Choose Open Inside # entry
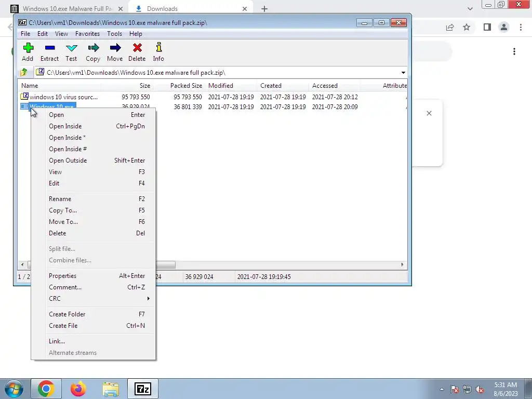This screenshot has height=399, width=532. coord(94,149)
